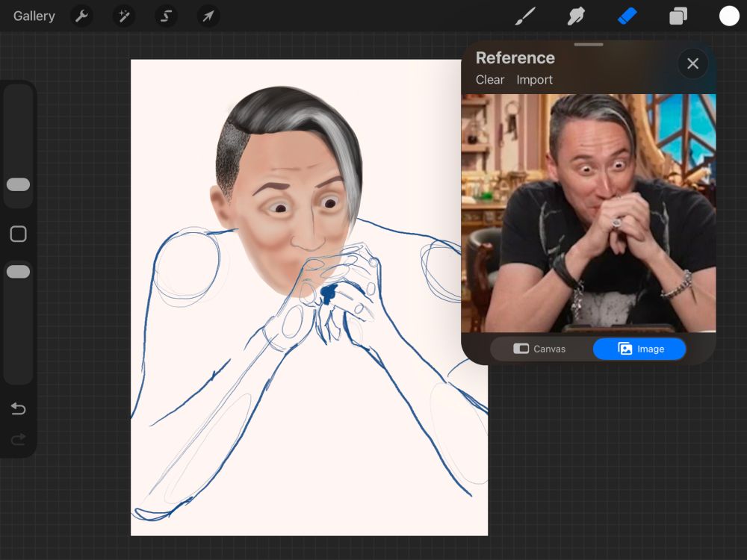This screenshot has height=560, width=747.
Task: Switch Reference panel to Image
Action: (x=639, y=349)
